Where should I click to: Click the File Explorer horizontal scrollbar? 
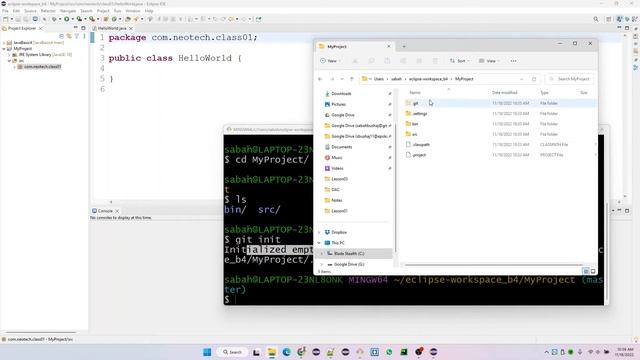point(493,265)
